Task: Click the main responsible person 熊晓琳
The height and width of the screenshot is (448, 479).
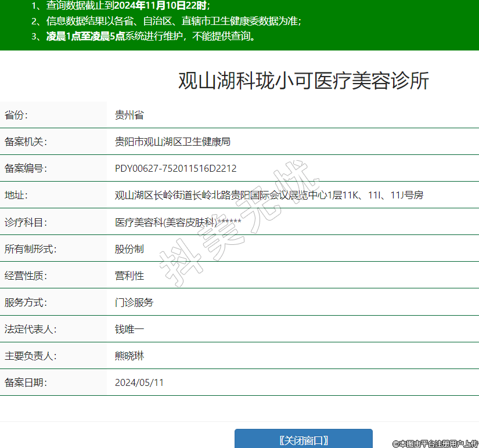Action: pos(129,356)
